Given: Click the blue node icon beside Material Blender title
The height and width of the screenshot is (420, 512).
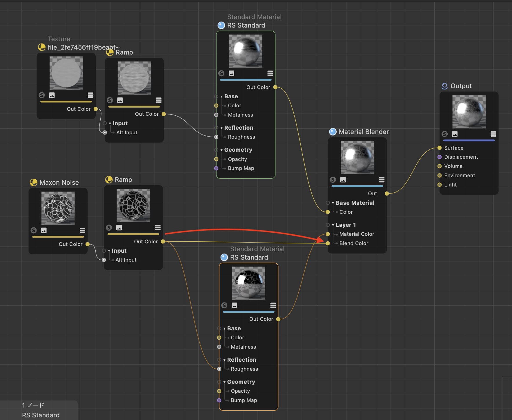Looking at the screenshot, I should (333, 132).
